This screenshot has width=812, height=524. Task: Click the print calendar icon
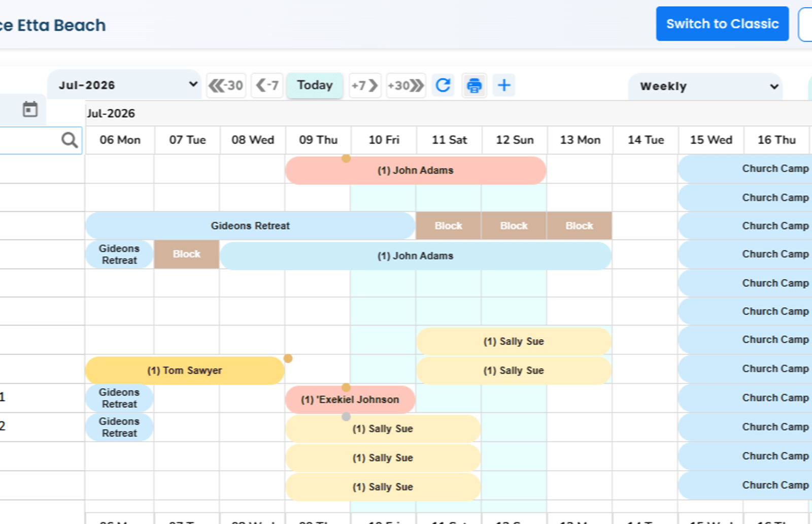point(474,85)
